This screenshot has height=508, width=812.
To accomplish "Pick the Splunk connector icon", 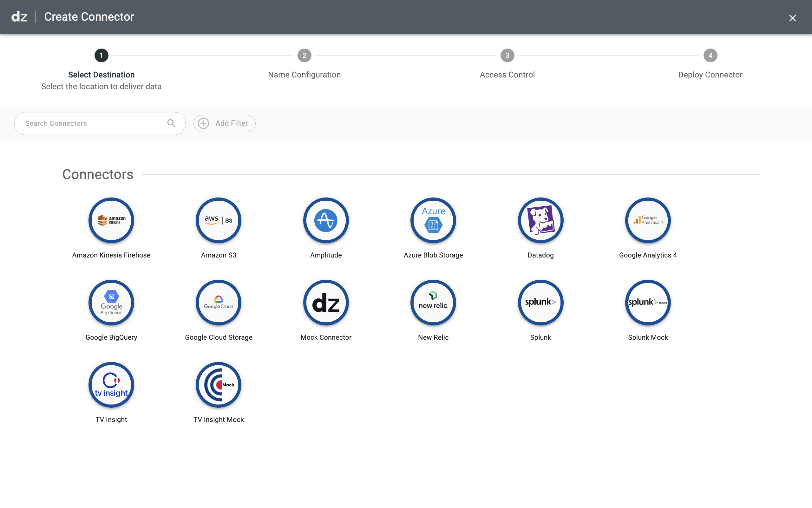I will (540, 303).
